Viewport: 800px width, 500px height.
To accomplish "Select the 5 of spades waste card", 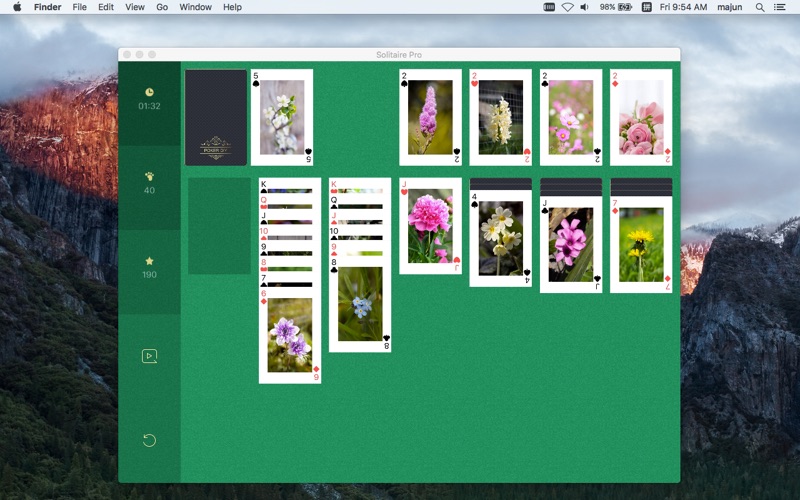I will click(282, 117).
